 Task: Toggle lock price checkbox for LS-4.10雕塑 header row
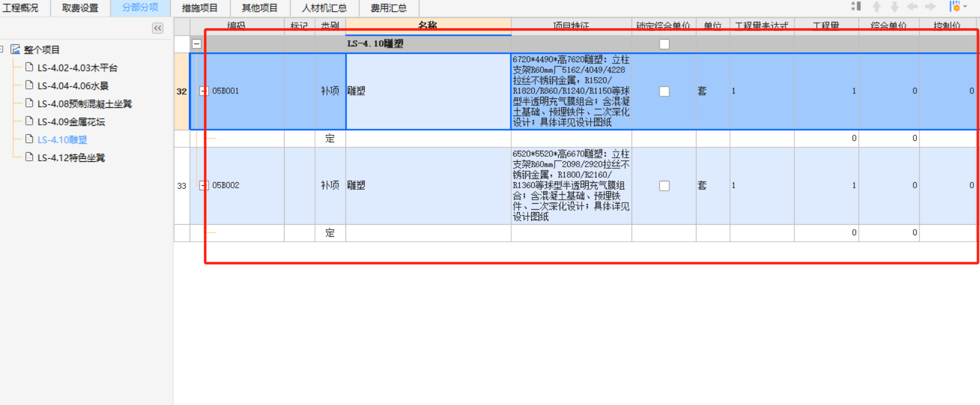tap(664, 44)
